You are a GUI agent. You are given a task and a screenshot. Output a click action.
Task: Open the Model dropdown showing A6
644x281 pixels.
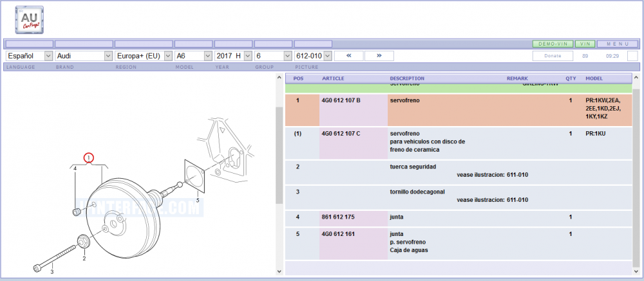(193, 56)
